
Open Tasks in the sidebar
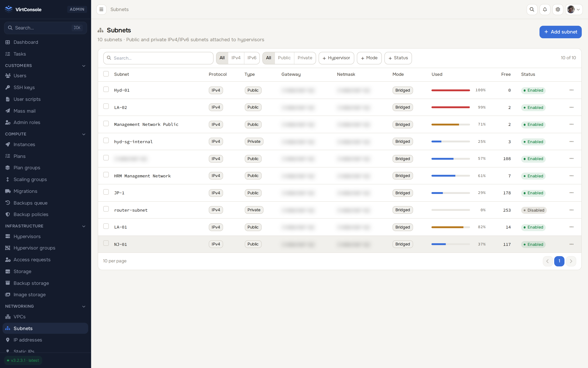coord(45,54)
